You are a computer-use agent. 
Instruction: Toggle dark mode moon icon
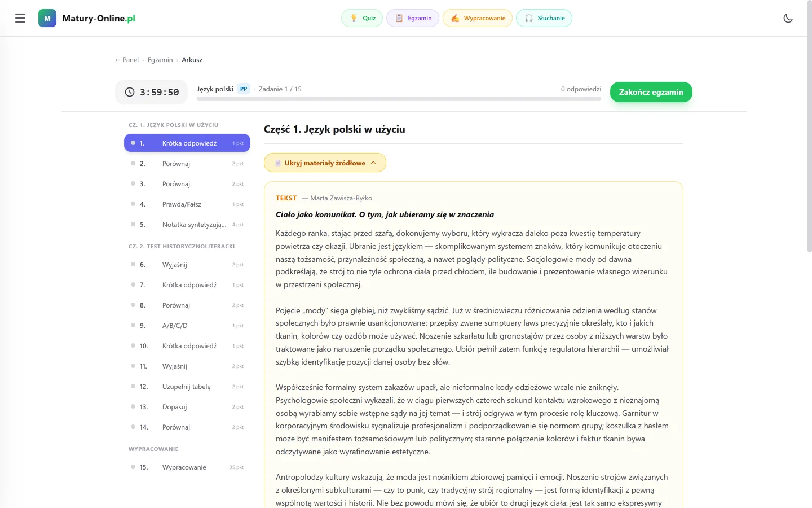788,18
